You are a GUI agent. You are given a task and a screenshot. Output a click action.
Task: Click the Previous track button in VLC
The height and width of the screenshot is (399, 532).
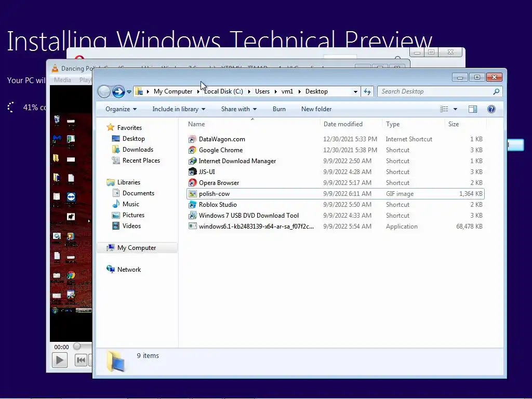click(81, 360)
